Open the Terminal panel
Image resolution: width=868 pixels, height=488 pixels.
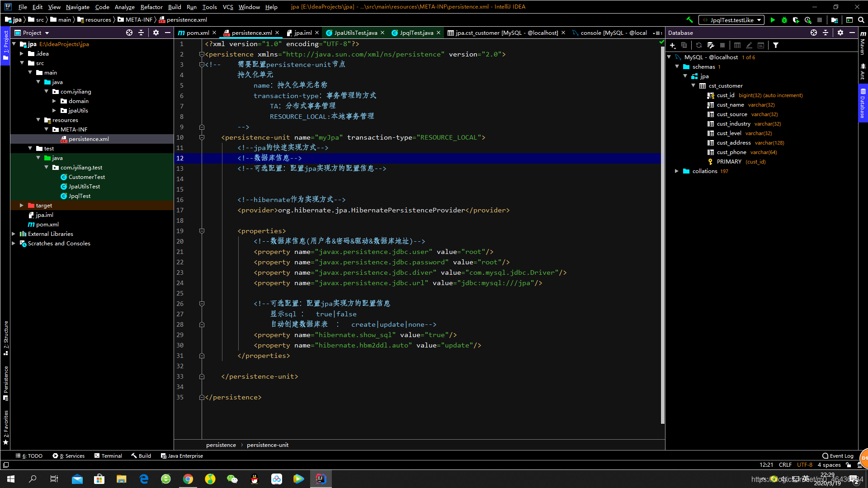coord(111,456)
